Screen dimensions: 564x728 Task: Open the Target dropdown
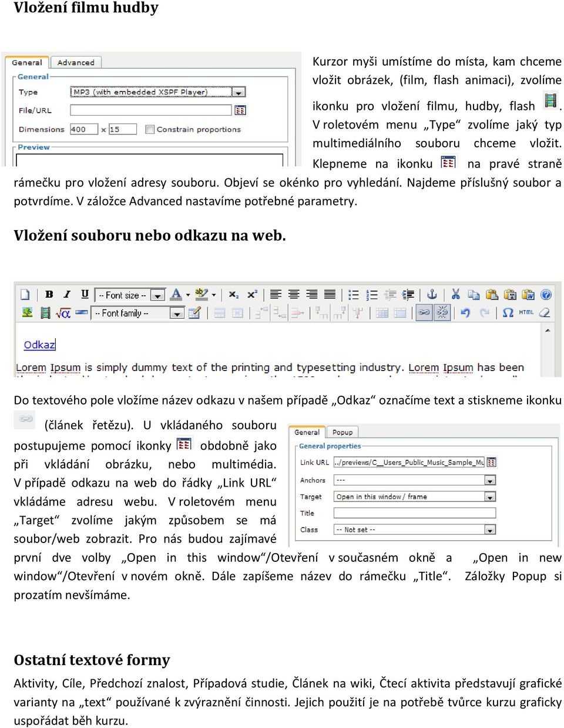click(x=414, y=497)
